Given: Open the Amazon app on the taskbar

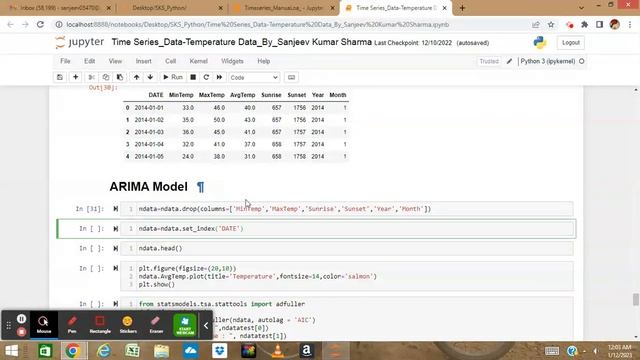Looking at the screenshot, I should pyautogui.click(x=307, y=351).
